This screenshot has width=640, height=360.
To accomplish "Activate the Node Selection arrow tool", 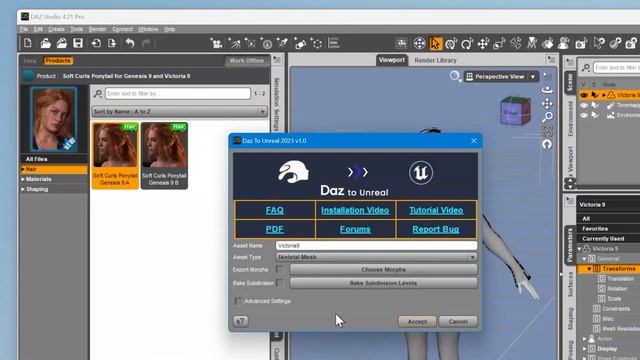I will point(435,43).
